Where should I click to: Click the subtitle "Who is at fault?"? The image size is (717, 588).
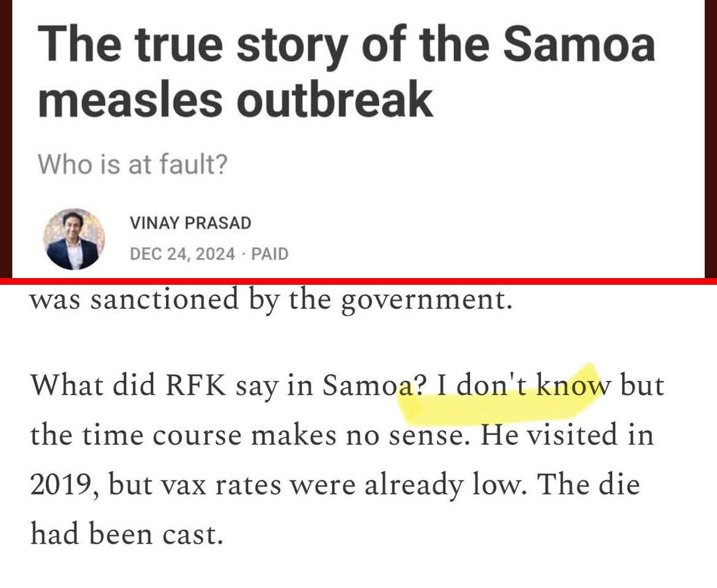click(x=132, y=164)
